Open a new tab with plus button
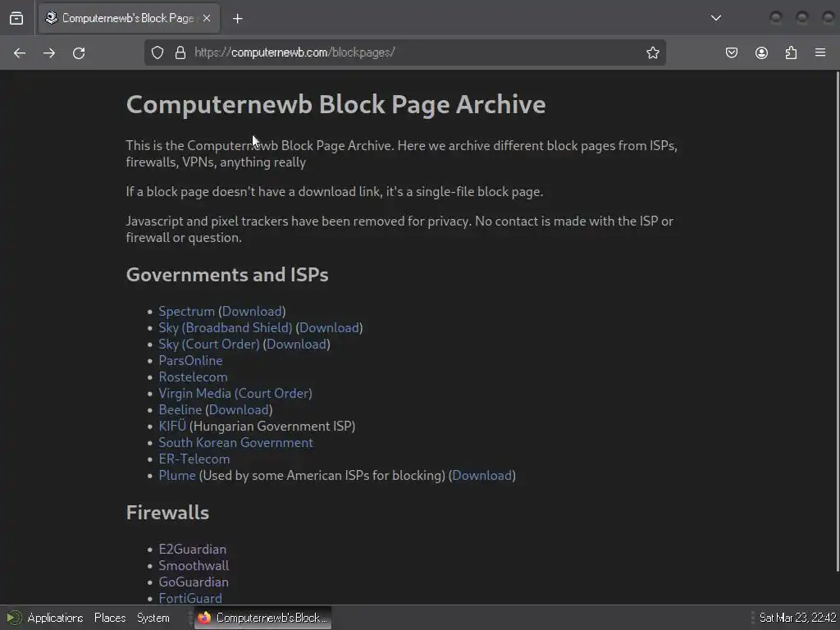The height and width of the screenshot is (630, 840). click(238, 19)
